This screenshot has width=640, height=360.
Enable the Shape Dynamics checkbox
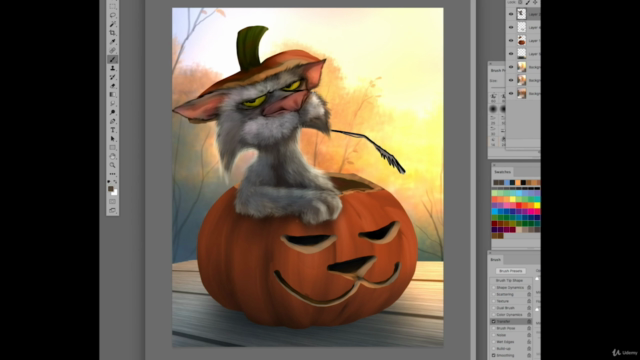tap(493, 287)
